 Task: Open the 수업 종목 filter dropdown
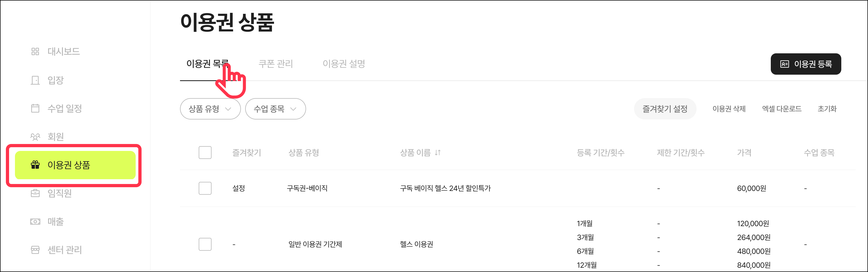(x=275, y=109)
